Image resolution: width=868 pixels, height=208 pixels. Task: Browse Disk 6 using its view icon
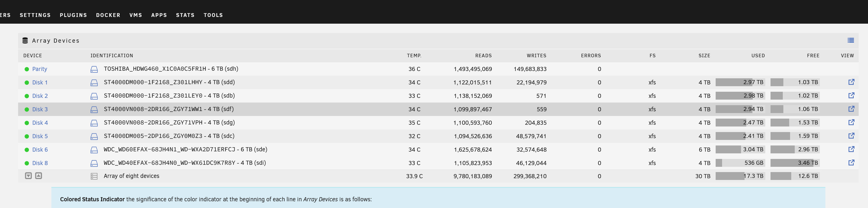click(851, 149)
